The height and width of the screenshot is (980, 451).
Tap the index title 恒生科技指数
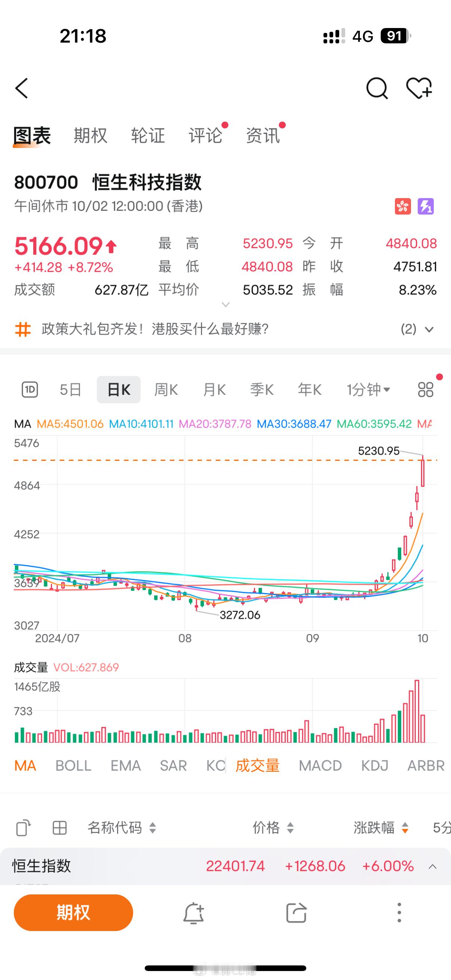147,182
